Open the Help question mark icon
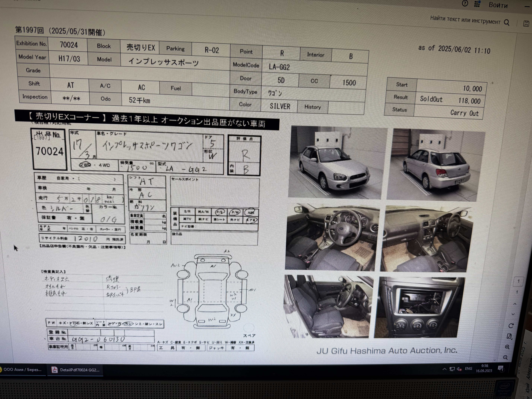 click(465, 3)
